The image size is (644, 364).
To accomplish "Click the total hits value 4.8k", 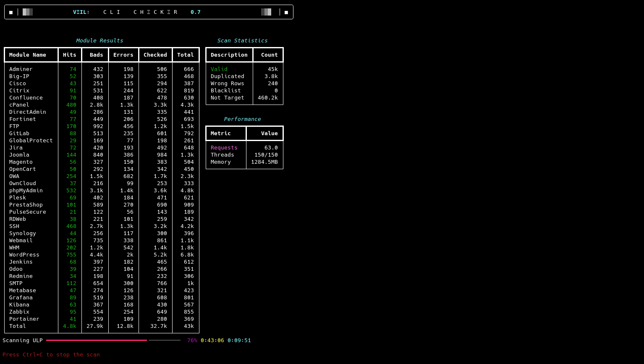I will pyautogui.click(x=70, y=326).
